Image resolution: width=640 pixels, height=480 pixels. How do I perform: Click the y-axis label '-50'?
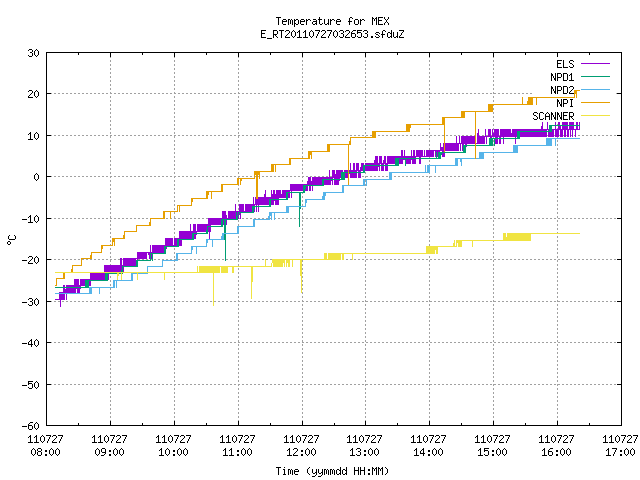coord(31,384)
